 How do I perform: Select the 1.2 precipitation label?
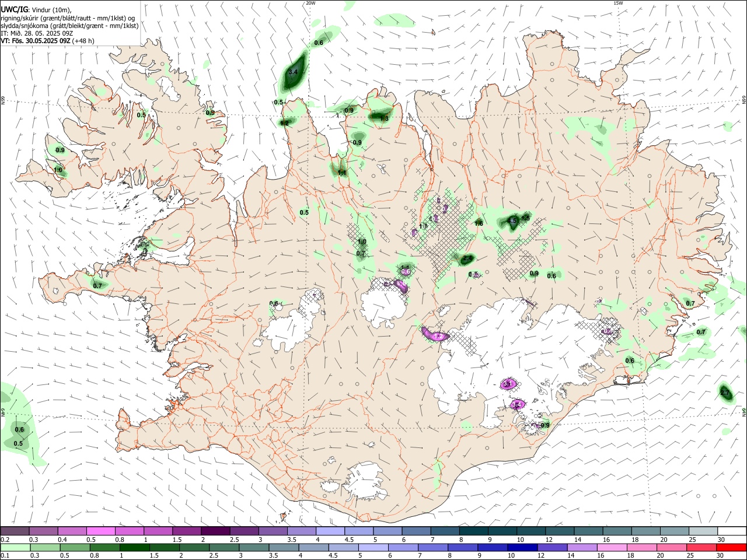284,123
